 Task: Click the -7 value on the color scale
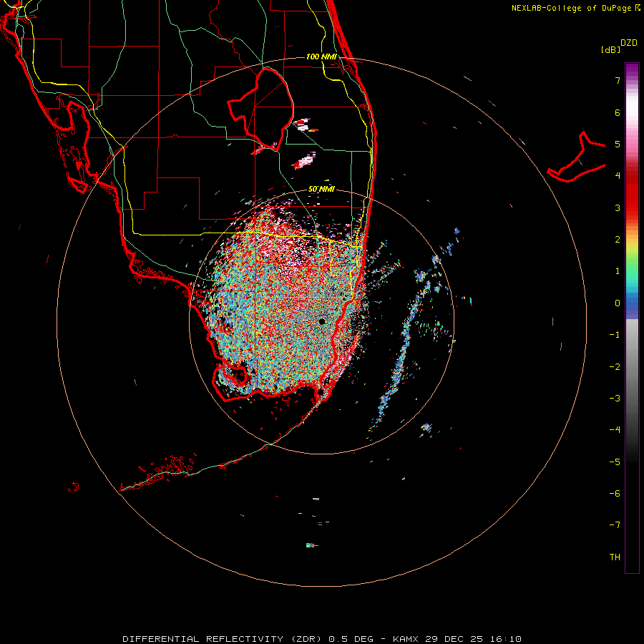(x=615, y=525)
